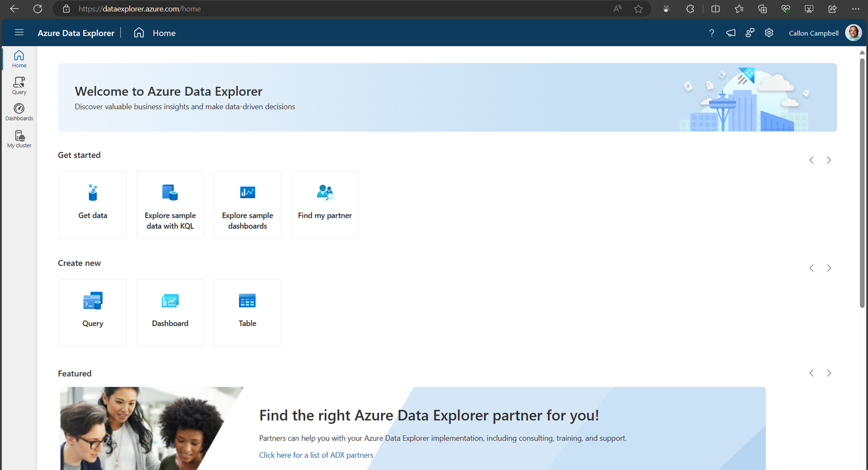The image size is (868, 470).
Task: Toggle the hamburger navigation menu
Action: pos(19,33)
